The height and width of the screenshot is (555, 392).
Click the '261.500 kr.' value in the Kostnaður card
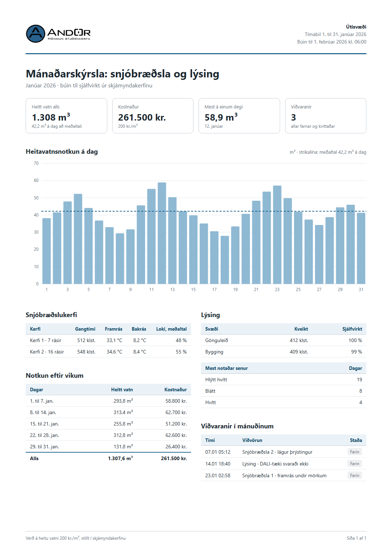142,117
